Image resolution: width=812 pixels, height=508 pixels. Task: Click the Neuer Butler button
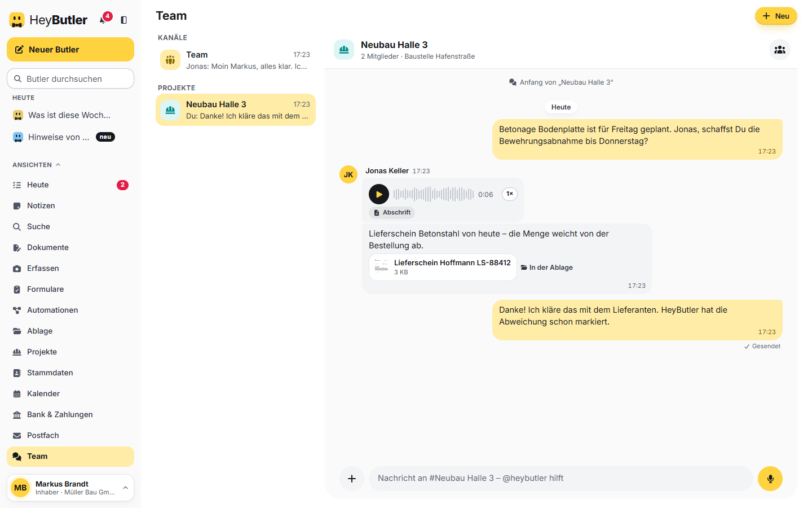(70, 50)
